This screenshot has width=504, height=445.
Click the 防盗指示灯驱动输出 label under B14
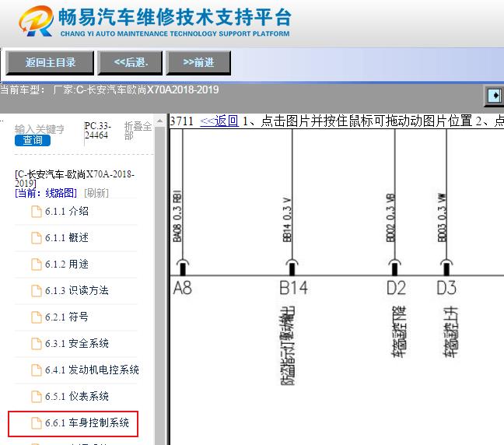coord(287,345)
